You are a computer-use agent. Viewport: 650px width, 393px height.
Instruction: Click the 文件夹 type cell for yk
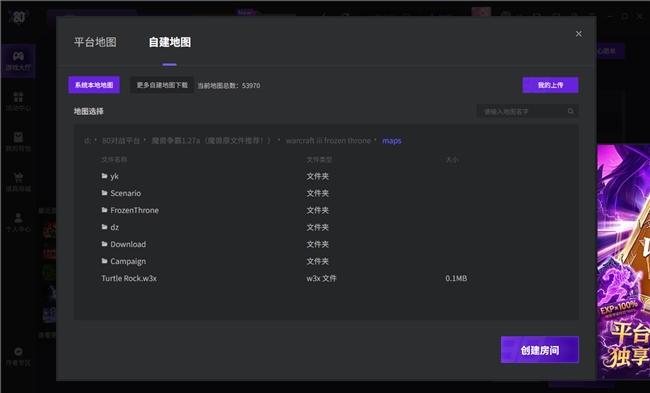tap(318, 177)
